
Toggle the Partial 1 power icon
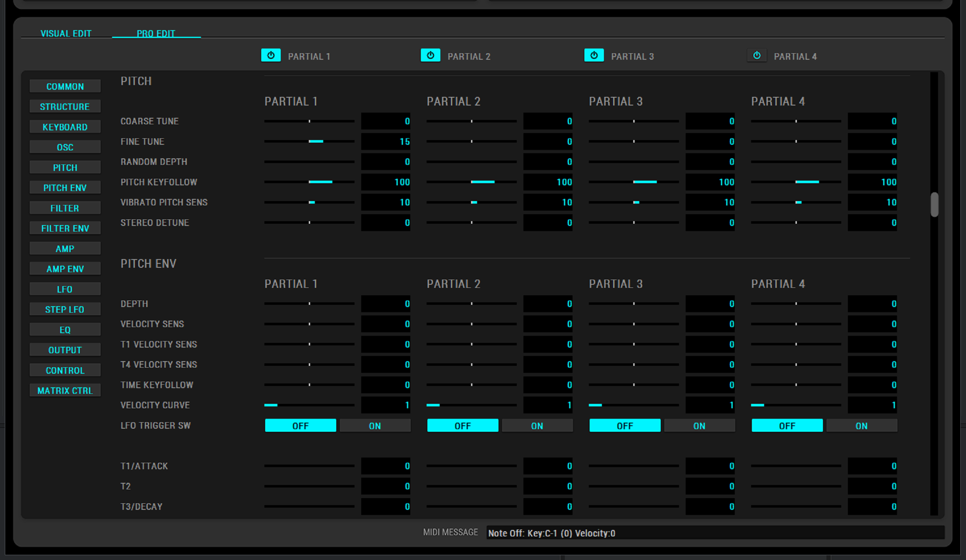[271, 55]
